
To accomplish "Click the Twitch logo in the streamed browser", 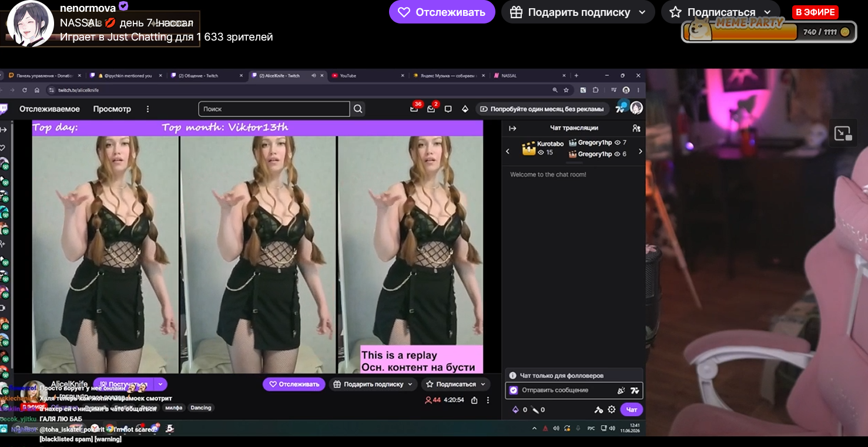I will click(x=4, y=109).
